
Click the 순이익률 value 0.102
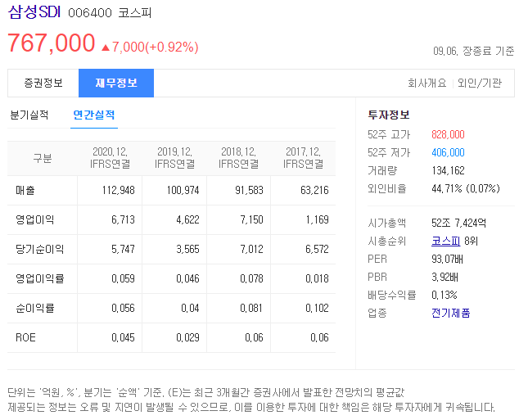tap(317, 308)
